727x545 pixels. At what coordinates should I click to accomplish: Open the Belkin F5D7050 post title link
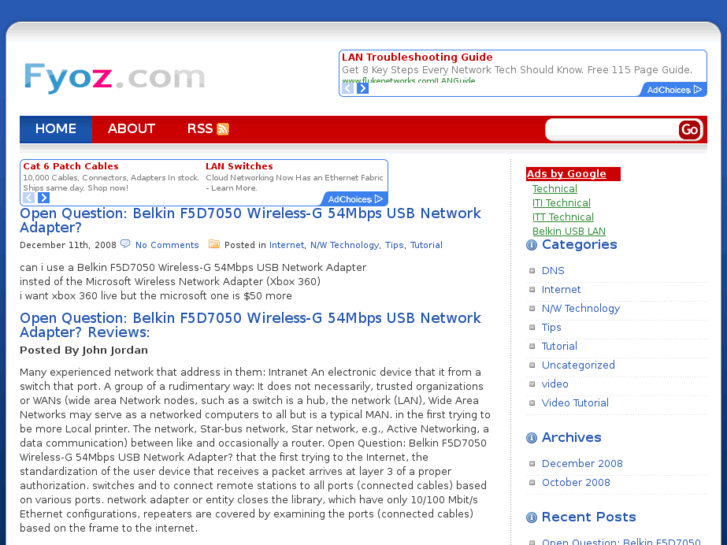point(250,220)
